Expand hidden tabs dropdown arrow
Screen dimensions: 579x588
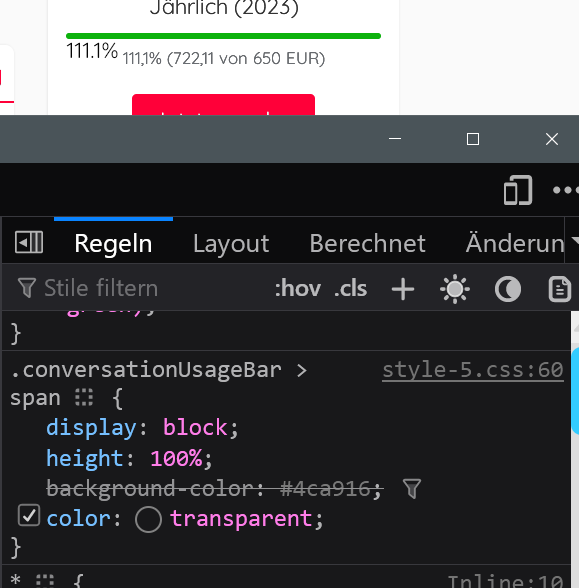point(574,240)
